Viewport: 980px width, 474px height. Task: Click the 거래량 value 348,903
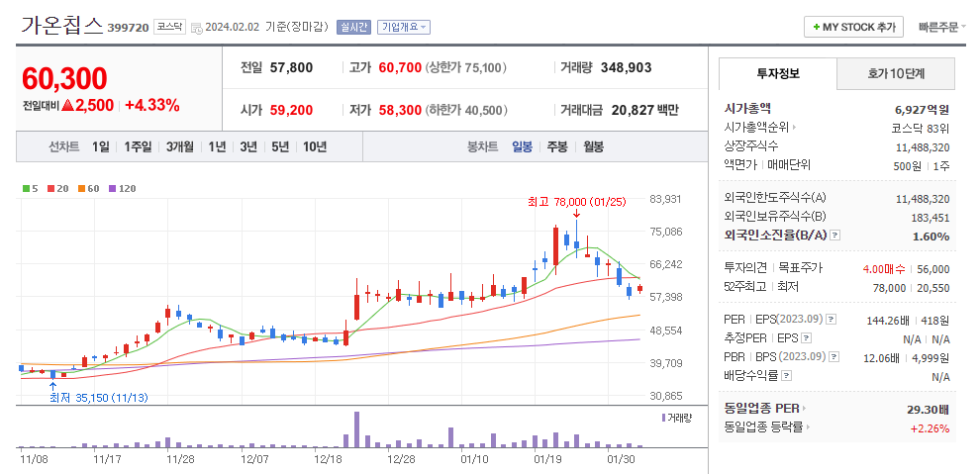[627, 67]
